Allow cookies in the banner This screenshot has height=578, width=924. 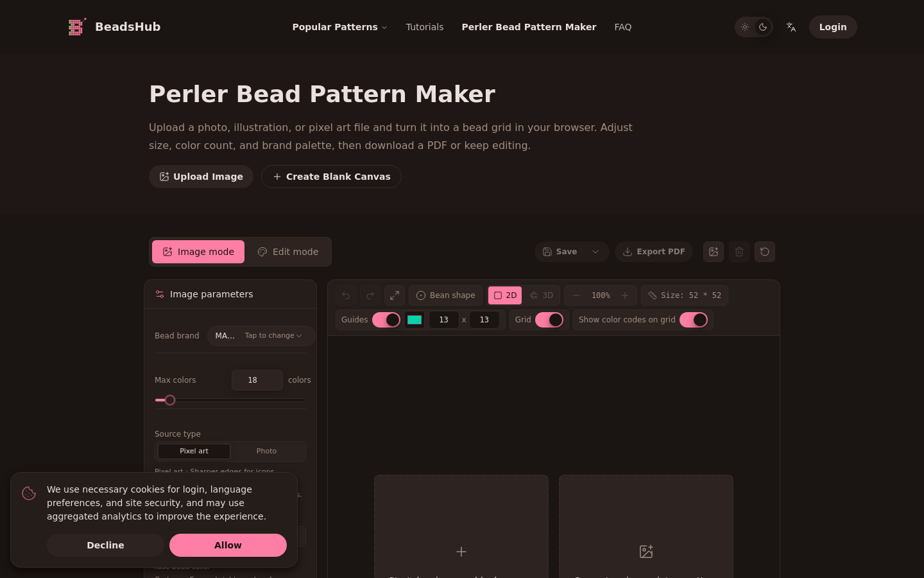228,545
